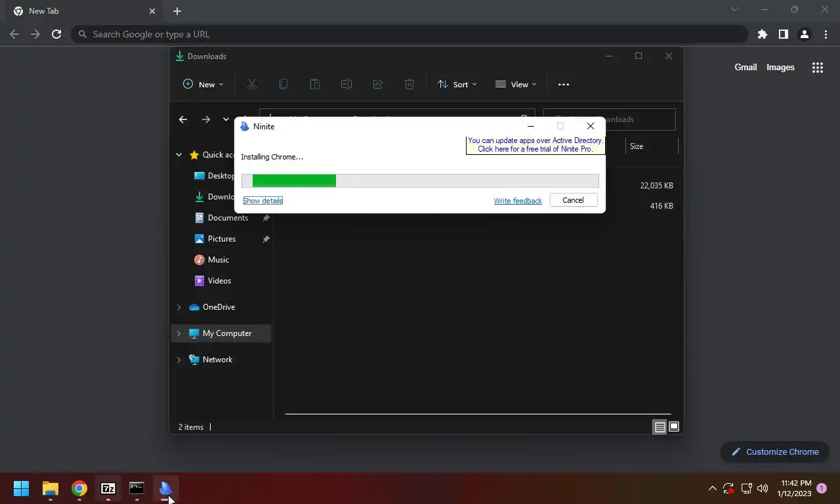Select Documents in the Explorer sidebar

tap(221, 218)
